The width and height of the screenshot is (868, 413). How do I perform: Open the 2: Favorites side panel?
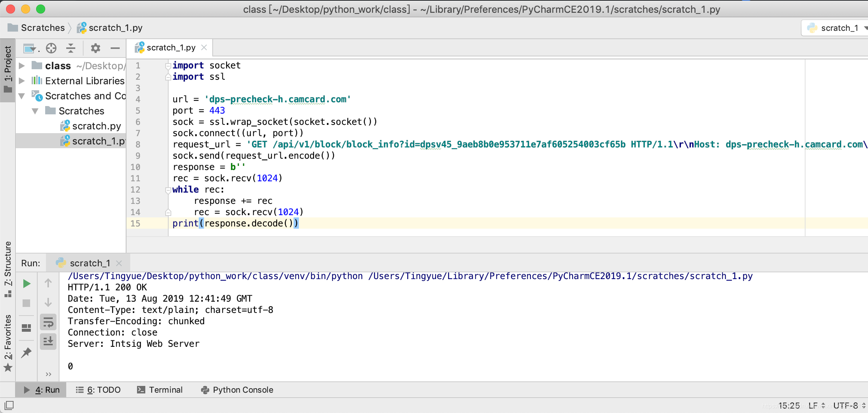tap(8, 343)
